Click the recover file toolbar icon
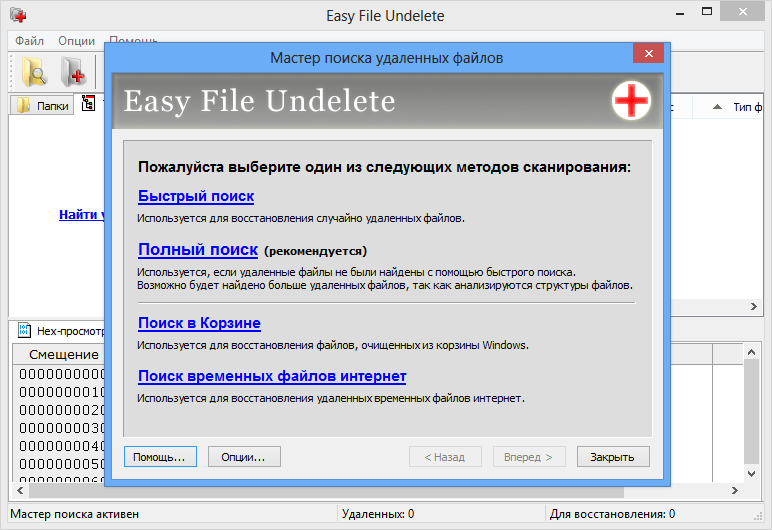The image size is (772, 530). coord(73,72)
